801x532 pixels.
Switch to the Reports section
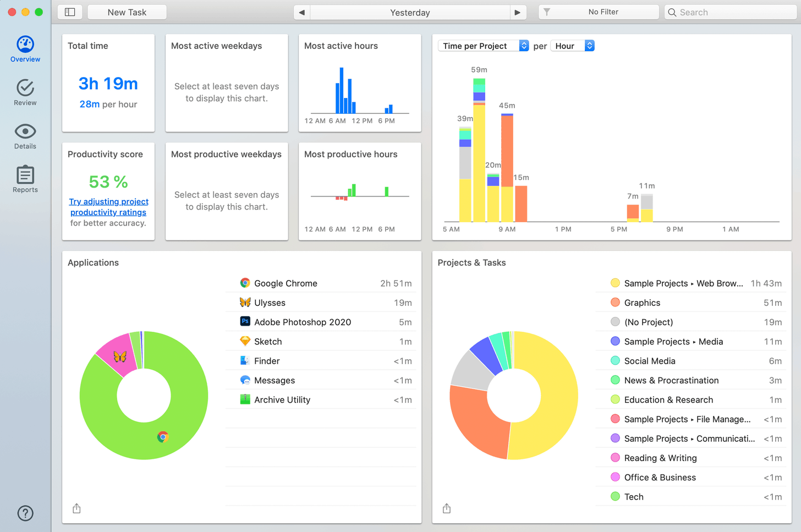click(25, 178)
